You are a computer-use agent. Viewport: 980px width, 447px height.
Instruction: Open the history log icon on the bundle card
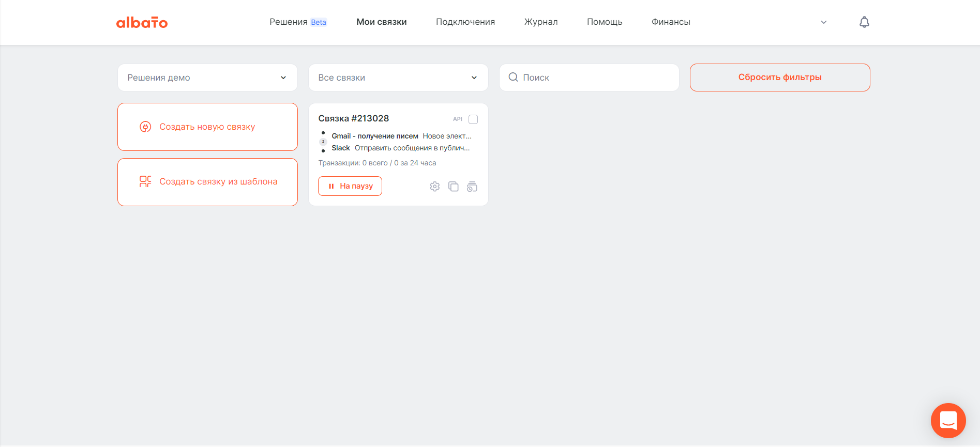pos(472,187)
